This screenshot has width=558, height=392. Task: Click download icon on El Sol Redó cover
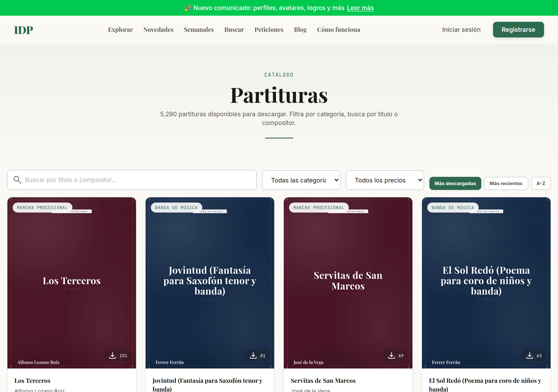pos(530,356)
